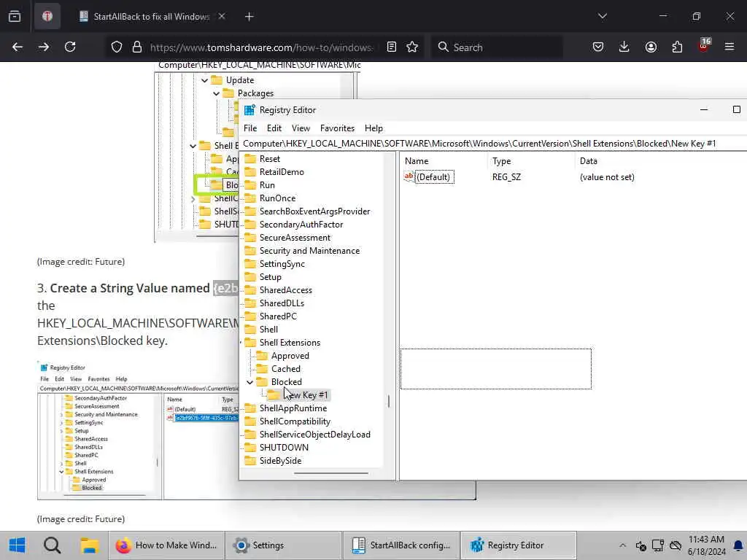
Task: Collapse the Packages key in article image
Action: point(216,93)
